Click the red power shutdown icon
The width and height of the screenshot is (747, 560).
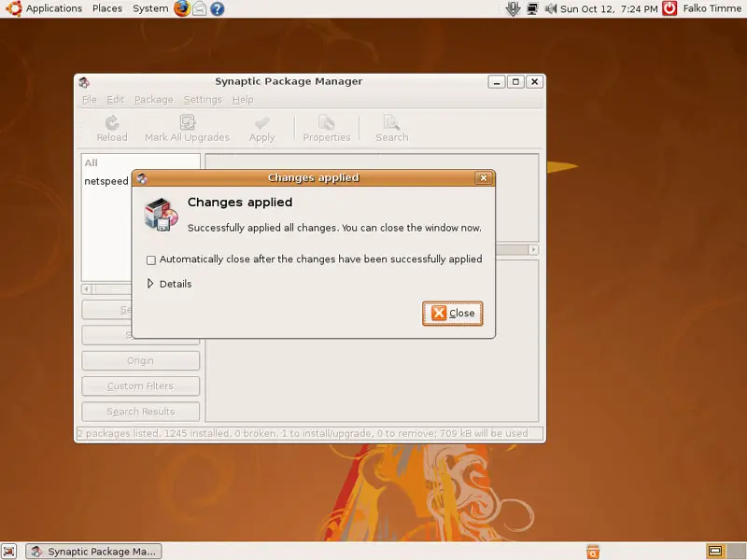click(669, 8)
